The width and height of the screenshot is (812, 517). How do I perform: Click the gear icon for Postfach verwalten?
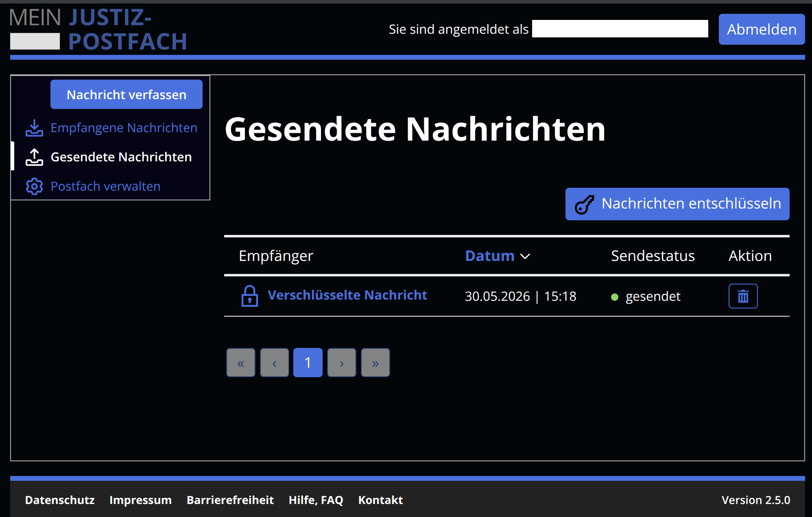coord(34,187)
